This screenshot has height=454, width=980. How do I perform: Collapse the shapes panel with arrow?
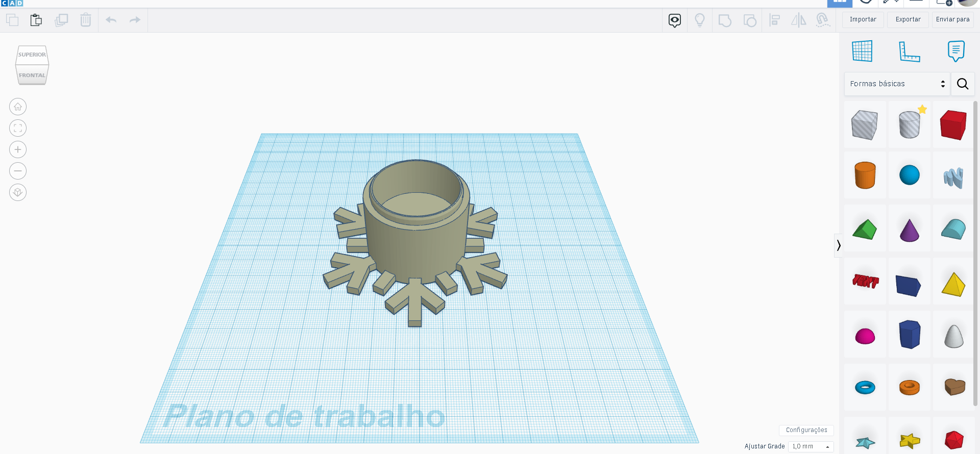(838, 245)
